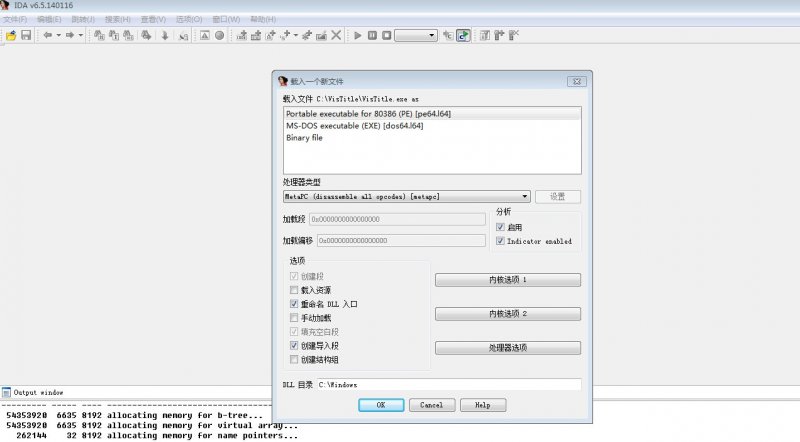Click the Help button

(x=483, y=405)
